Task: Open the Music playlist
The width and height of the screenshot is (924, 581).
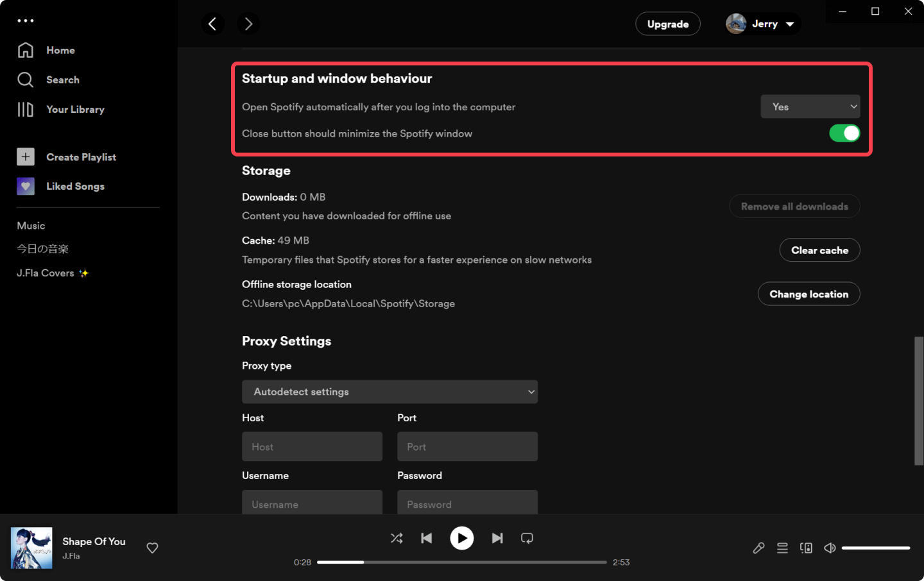Action: (x=31, y=226)
